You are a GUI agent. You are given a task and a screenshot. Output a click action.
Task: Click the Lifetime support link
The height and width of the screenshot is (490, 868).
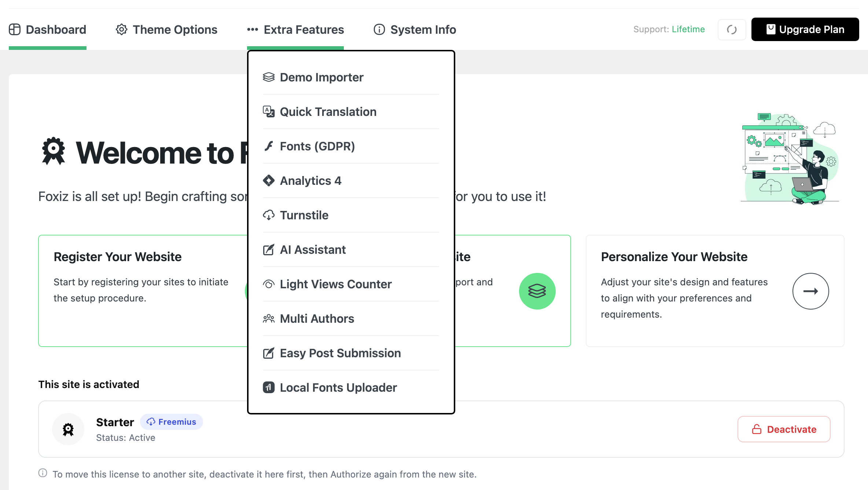[688, 29]
